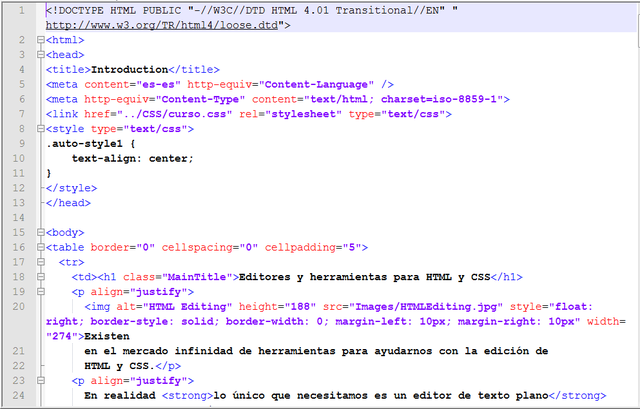Viewport: 640px width, 409px height.
Task: Click the "HTML Editing" alt value
Action: pos(187,307)
